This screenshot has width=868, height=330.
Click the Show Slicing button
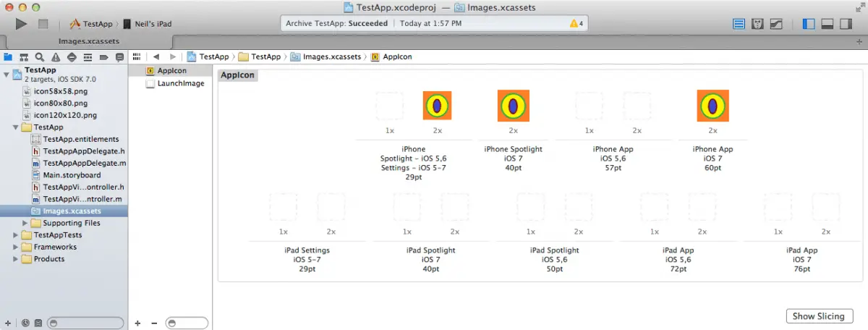pos(819,316)
